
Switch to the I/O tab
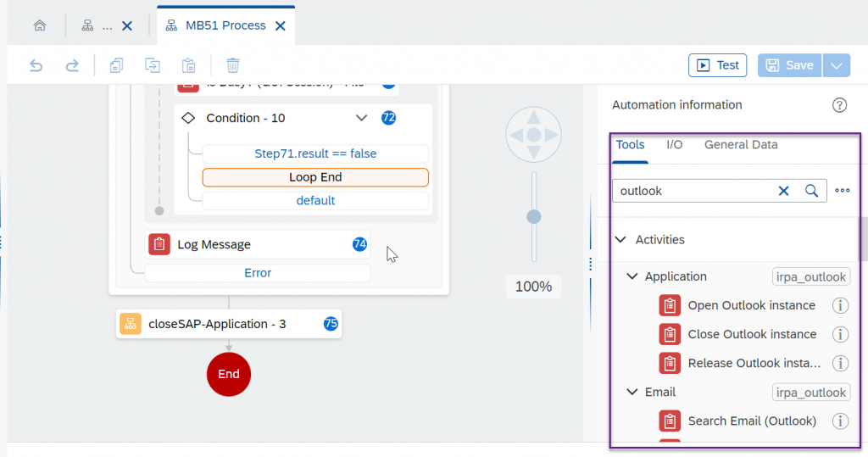point(674,145)
